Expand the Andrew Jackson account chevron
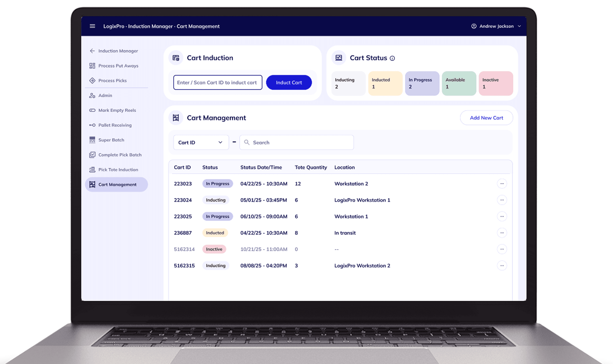Viewport: 613px width, 364px height. tap(519, 26)
